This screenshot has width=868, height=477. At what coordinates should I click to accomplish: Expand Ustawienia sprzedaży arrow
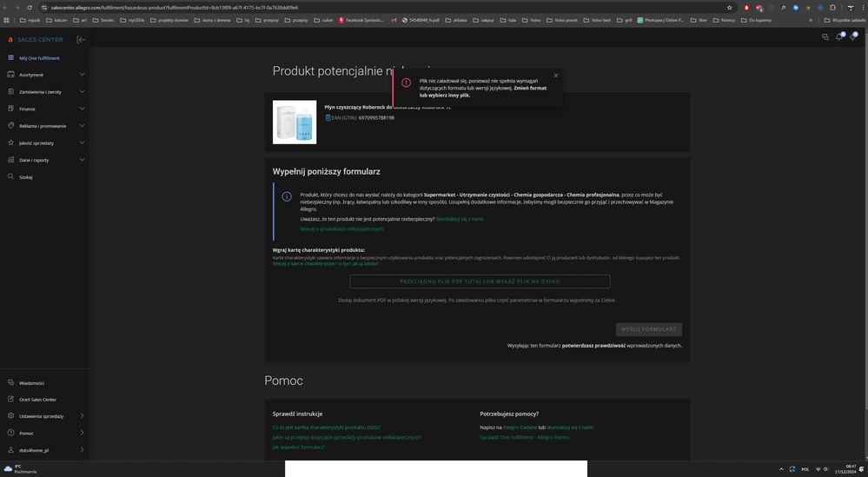pos(82,415)
